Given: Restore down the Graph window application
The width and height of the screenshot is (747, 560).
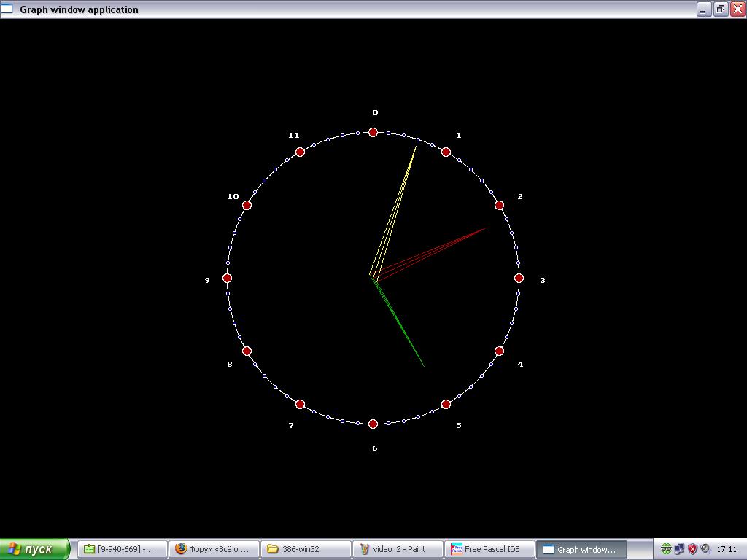Looking at the screenshot, I should click(721, 9).
